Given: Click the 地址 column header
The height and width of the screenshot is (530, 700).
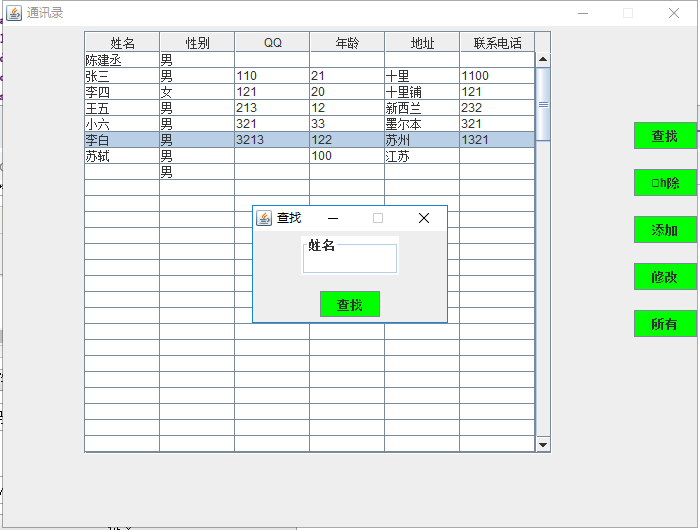Looking at the screenshot, I should (x=422, y=42).
